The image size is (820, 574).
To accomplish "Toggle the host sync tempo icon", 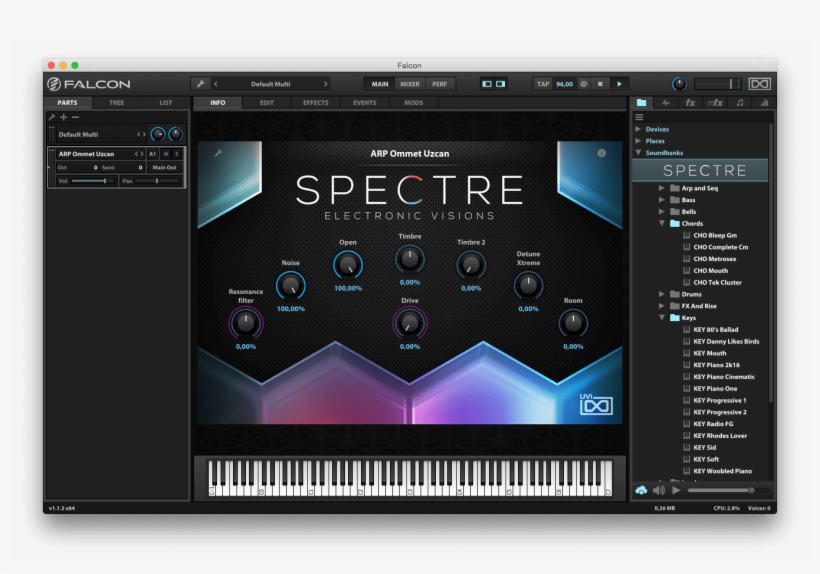I will pos(584,84).
